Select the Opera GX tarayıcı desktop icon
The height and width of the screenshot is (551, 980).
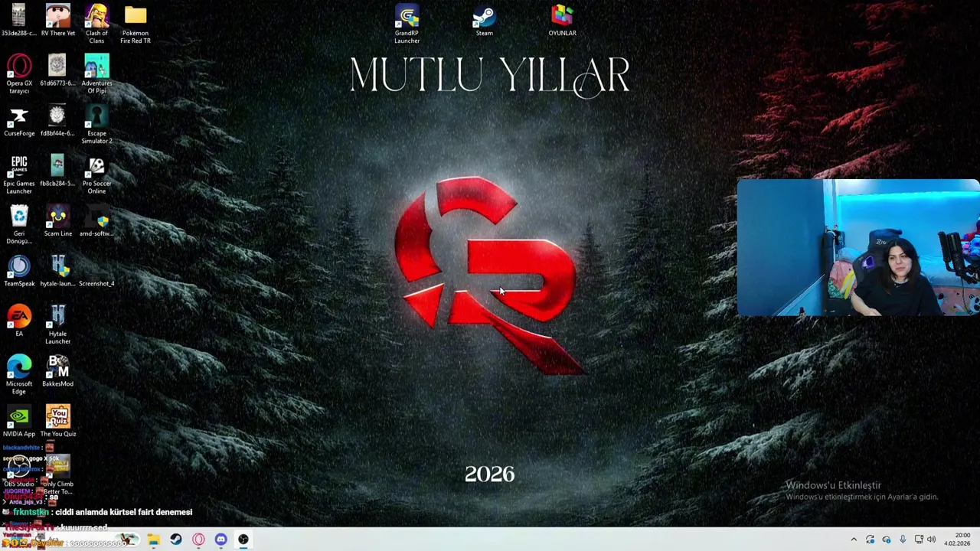(19, 73)
